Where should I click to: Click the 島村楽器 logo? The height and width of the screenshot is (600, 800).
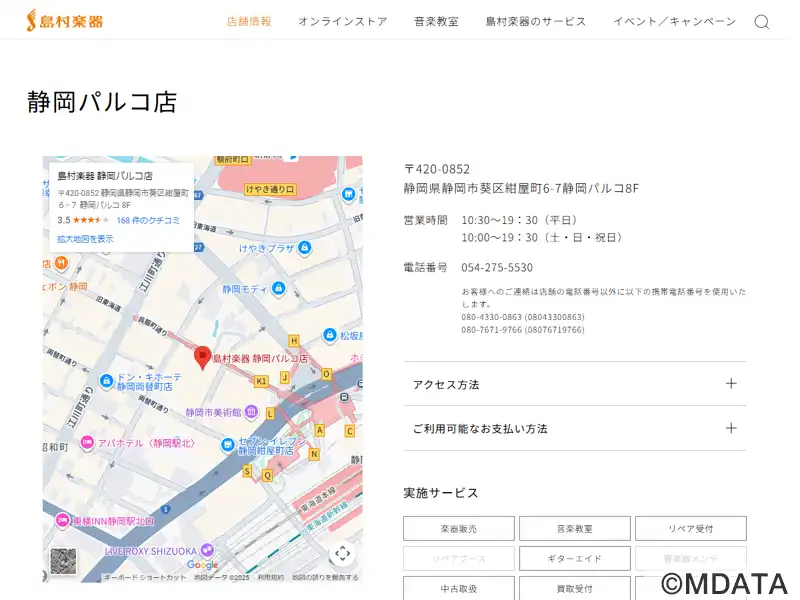point(64,21)
